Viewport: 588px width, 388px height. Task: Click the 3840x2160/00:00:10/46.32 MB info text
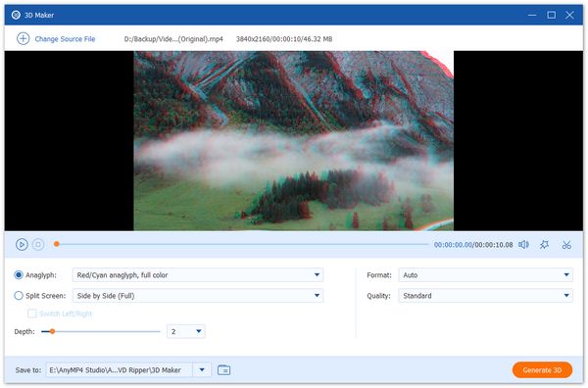284,39
